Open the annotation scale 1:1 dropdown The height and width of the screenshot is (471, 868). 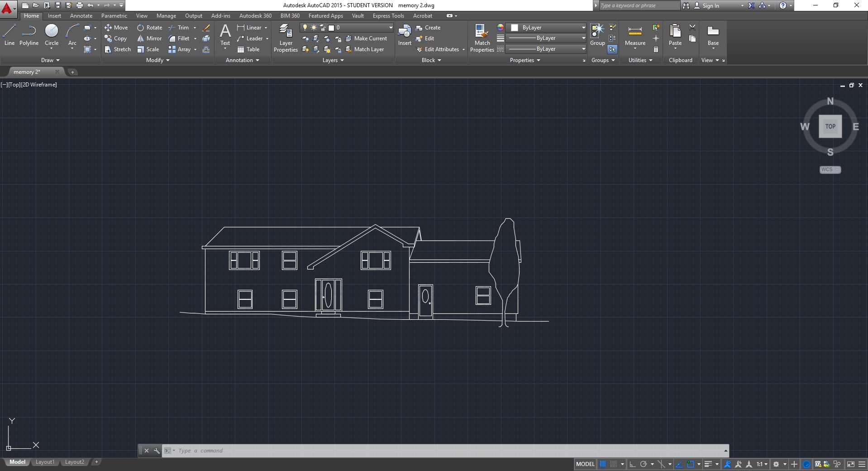(762, 464)
